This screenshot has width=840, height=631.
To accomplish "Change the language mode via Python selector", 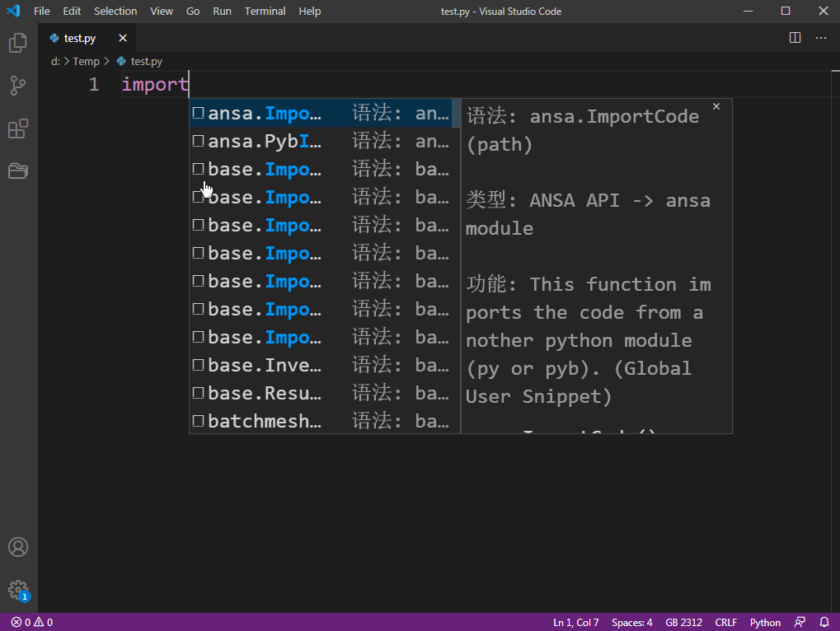I will pos(764,622).
